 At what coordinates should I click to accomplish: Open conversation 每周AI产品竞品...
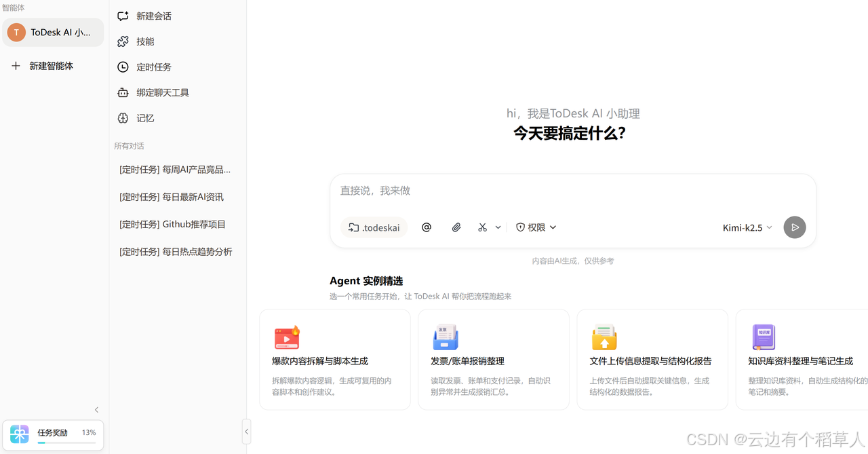175,170
